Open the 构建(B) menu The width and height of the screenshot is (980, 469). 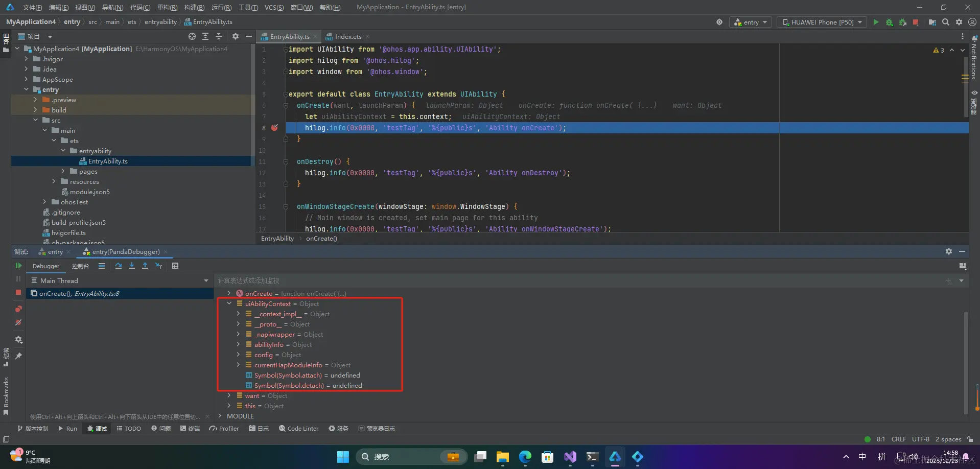click(x=194, y=7)
